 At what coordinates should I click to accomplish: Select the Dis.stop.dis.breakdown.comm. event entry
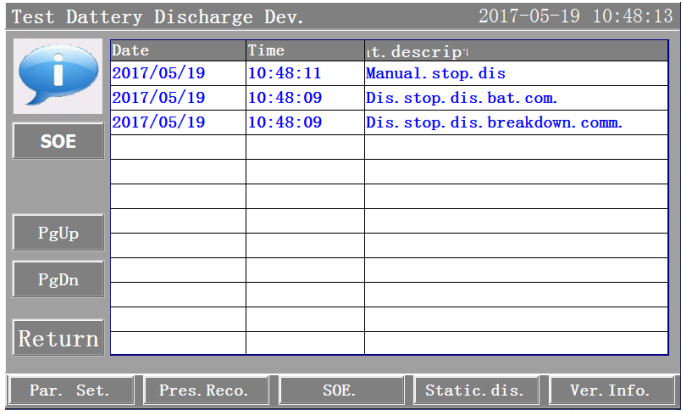pos(494,123)
